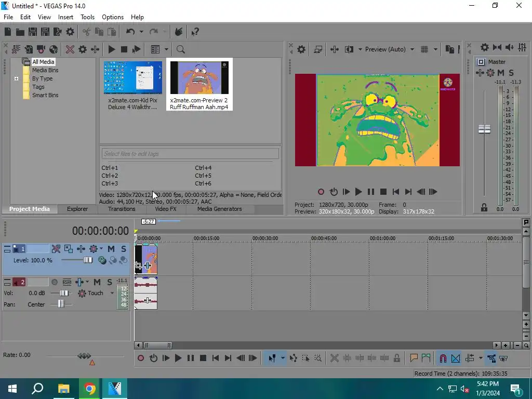Open the Insert menu
This screenshot has width=532, height=399.
(65, 17)
